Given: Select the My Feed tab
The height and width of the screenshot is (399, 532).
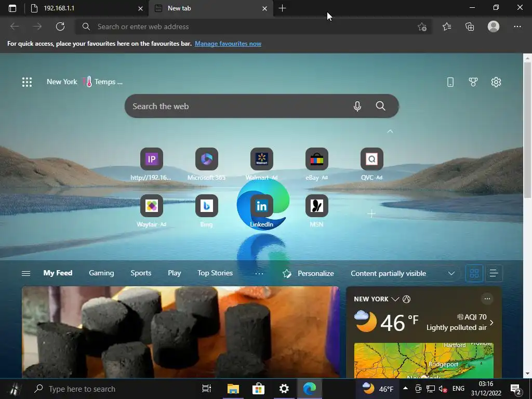Looking at the screenshot, I should coord(58,273).
